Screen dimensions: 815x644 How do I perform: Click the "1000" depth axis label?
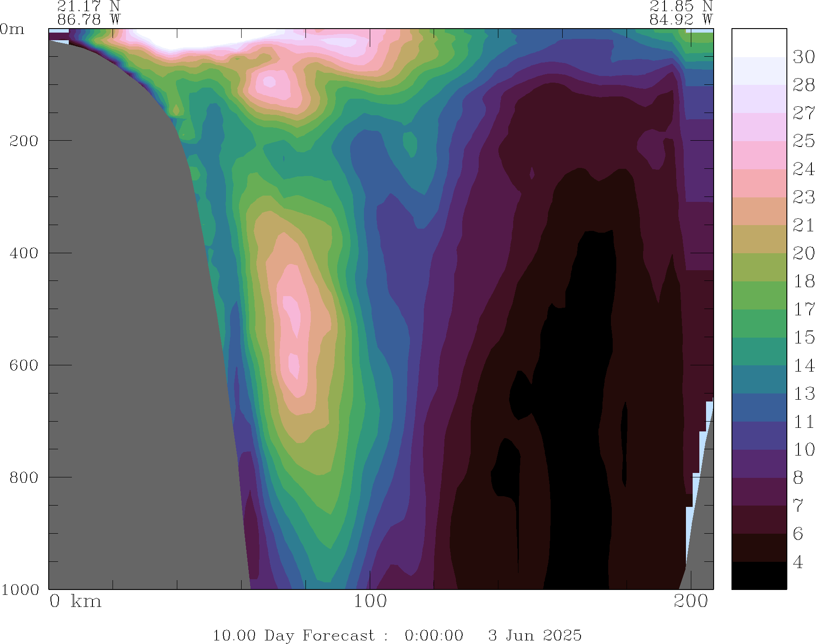tap(20, 590)
